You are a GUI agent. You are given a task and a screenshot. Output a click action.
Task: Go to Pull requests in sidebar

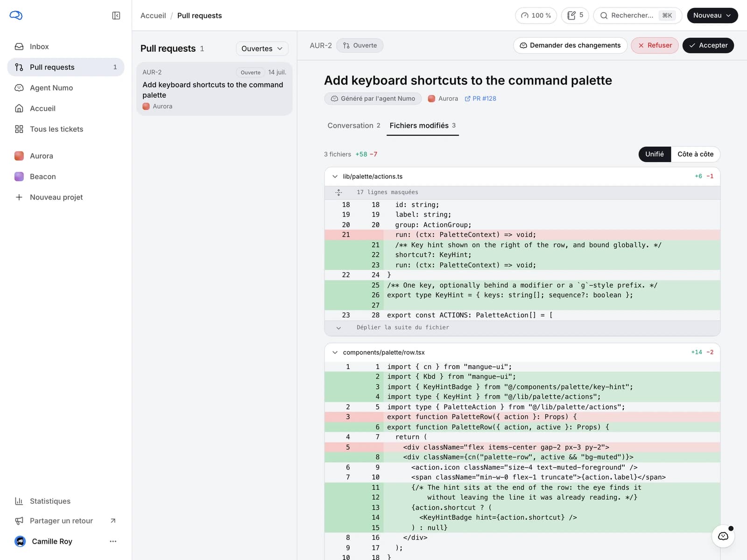coord(66,67)
